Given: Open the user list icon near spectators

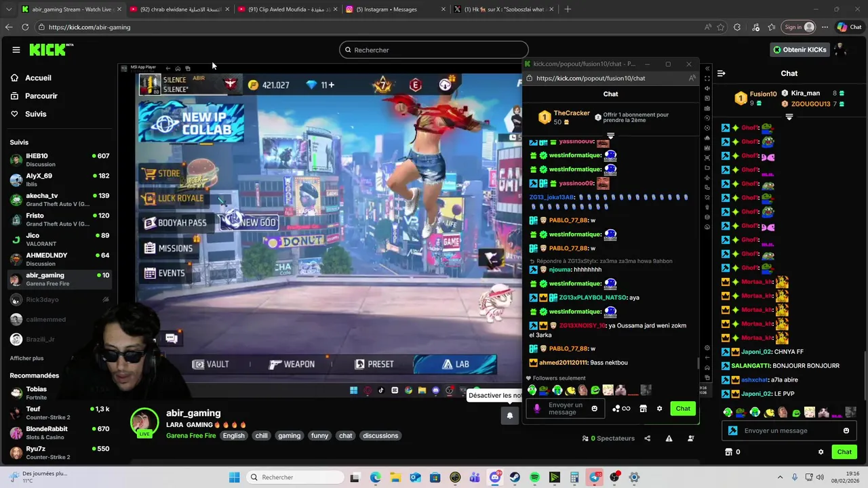Looking at the screenshot, I should coord(691,439).
